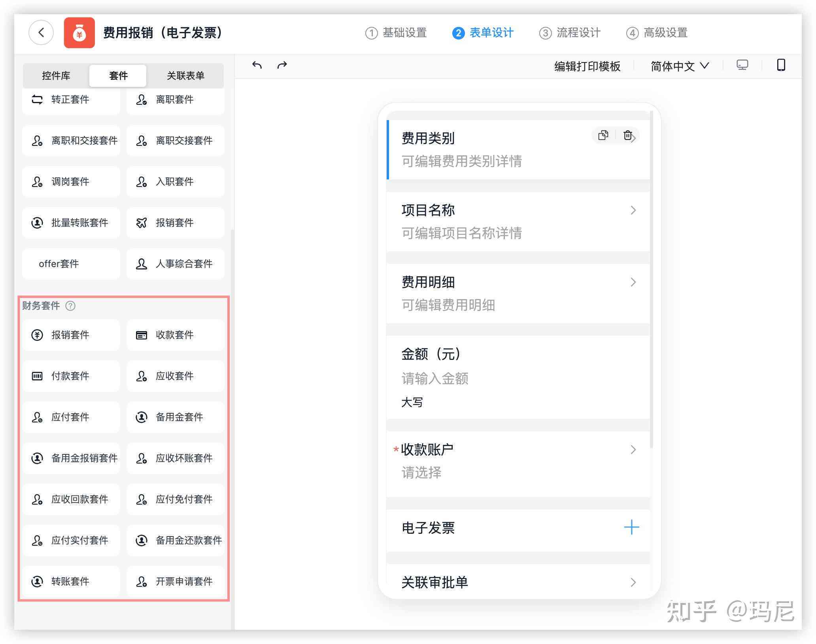Click the 请选择 account placeholder
This screenshot has height=644, width=816.
tap(421, 473)
